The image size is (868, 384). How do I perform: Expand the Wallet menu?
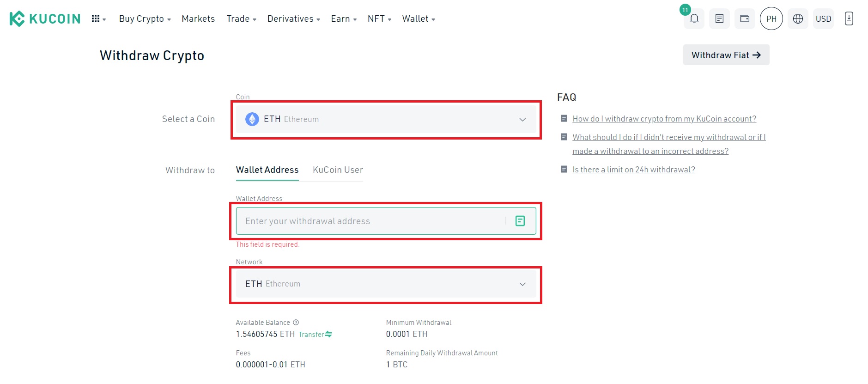[419, 19]
